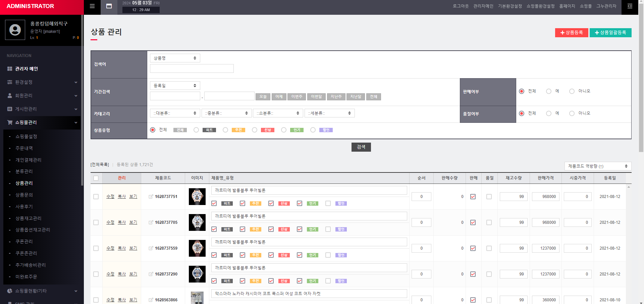
Task: Click the 게시판관리 list icon
Action: [10, 109]
